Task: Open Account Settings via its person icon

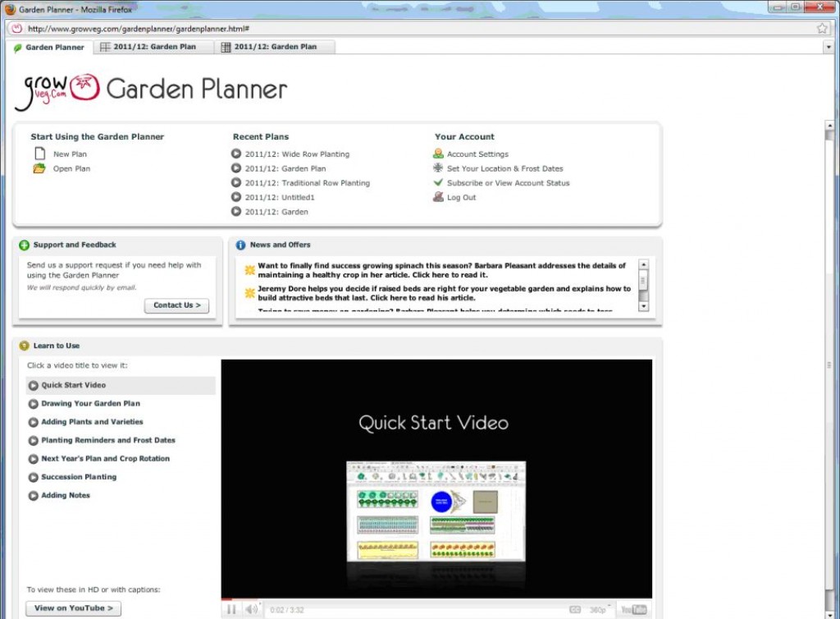Action: point(438,154)
